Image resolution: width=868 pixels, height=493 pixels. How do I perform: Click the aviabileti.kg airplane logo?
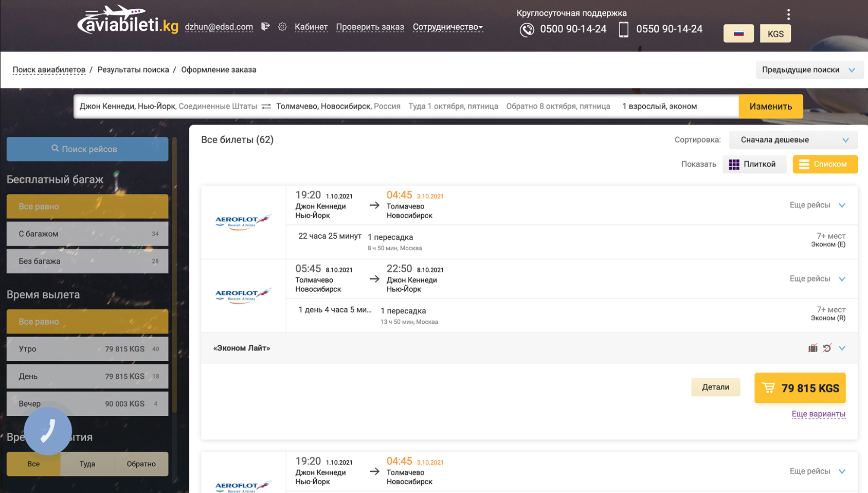tap(127, 20)
